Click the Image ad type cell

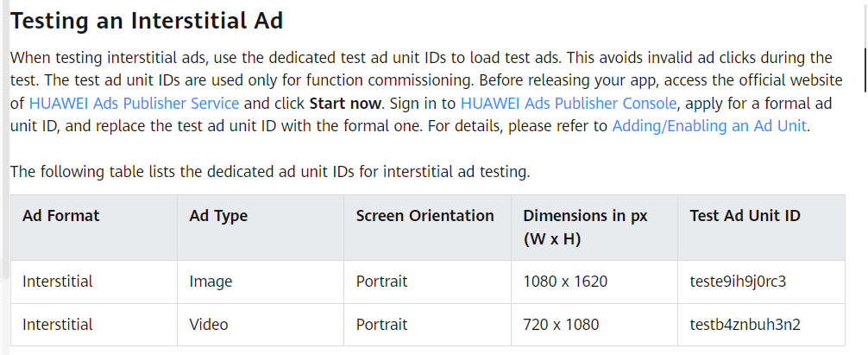(211, 282)
